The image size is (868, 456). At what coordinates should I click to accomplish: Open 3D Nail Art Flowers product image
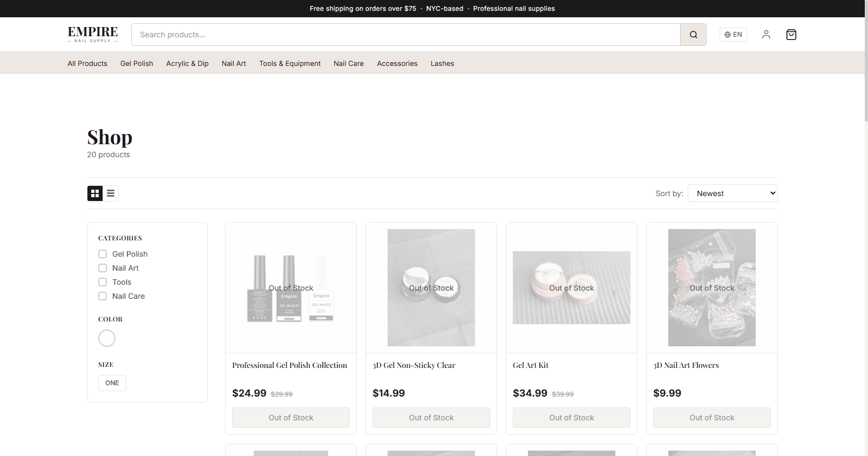(x=712, y=288)
